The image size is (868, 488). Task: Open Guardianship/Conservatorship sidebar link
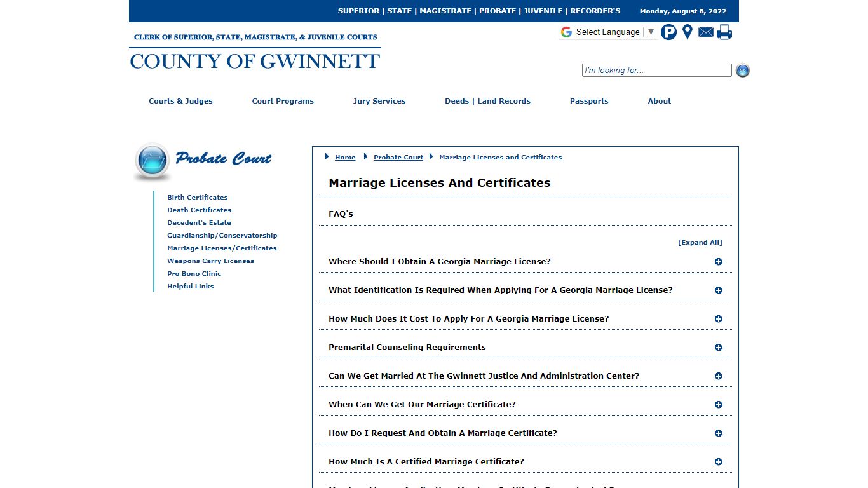pos(222,236)
